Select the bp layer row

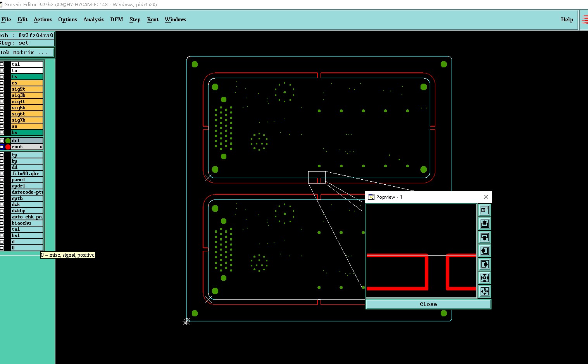click(x=27, y=161)
